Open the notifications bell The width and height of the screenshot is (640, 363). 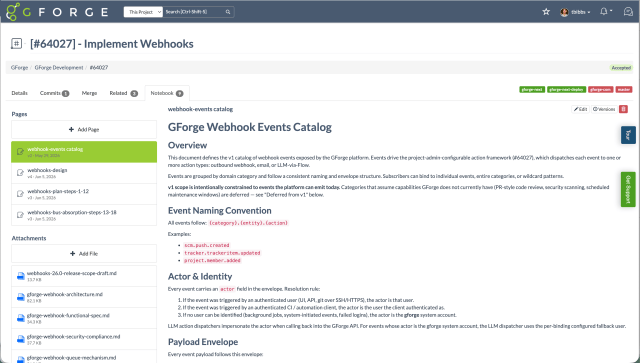click(604, 11)
